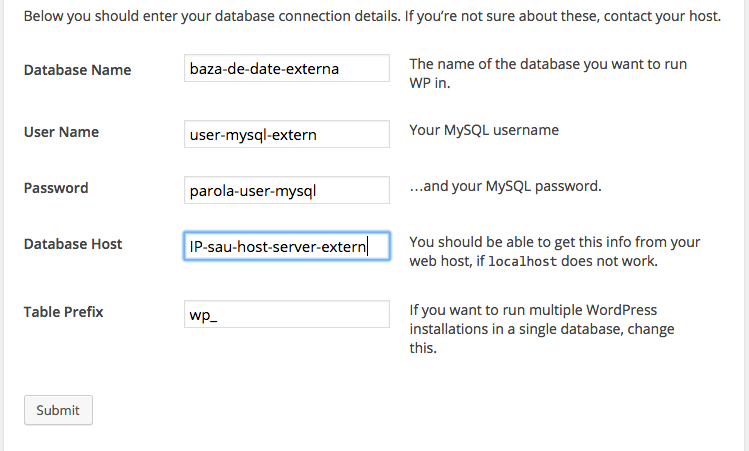Click the 'Database Name' label
The image size is (749, 451).
(x=77, y=70)
